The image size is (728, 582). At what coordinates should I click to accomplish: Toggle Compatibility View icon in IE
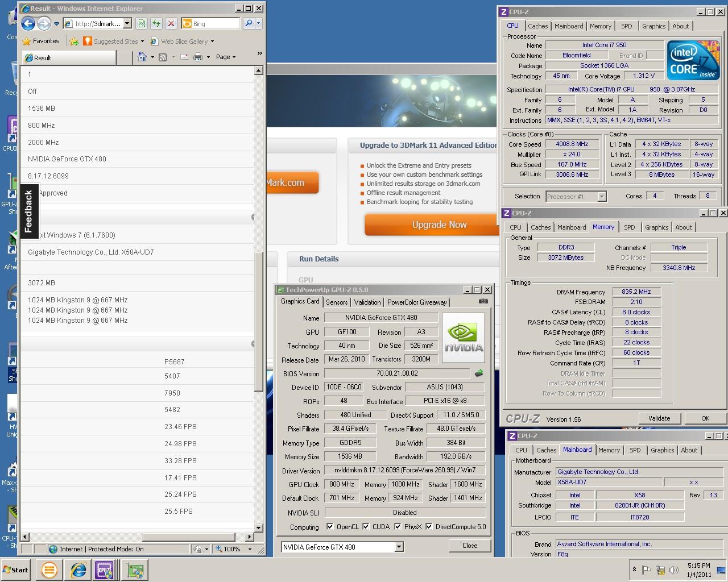[x=142, y=23]
